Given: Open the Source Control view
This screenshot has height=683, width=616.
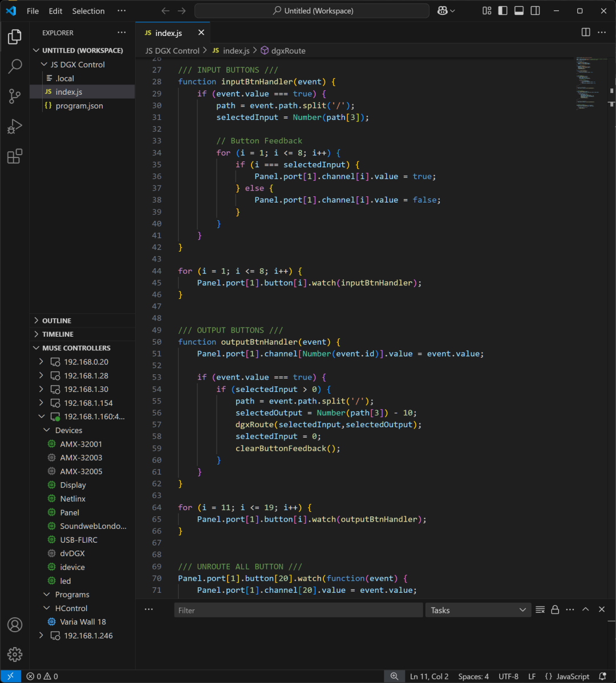Looking at the screenshot, I should point(15,96).
